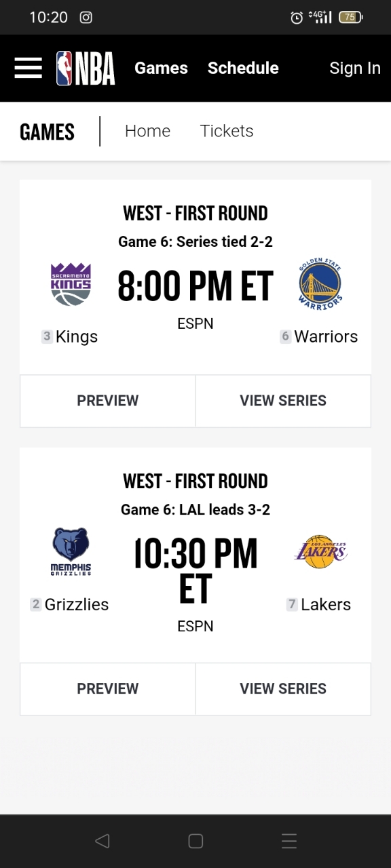The image size is (391, 868).
Task: Select the 8:00 PM ET game time
Action: tap(195, 286)
